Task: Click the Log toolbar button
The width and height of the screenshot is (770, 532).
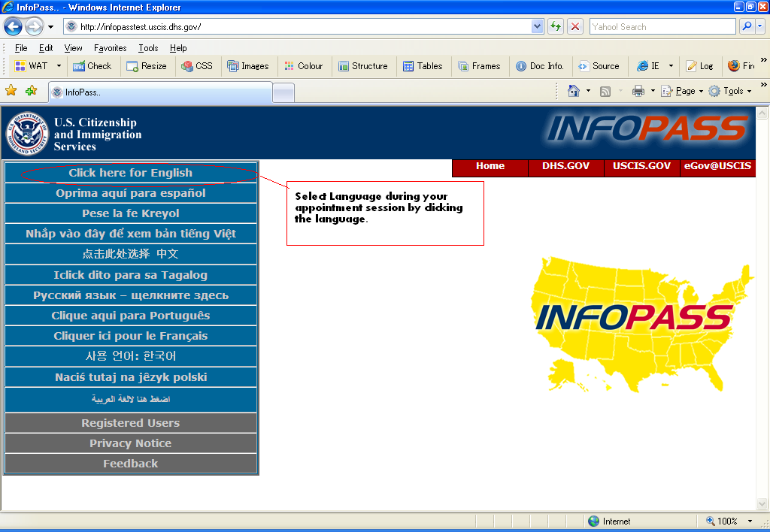Action: (700, 66)
